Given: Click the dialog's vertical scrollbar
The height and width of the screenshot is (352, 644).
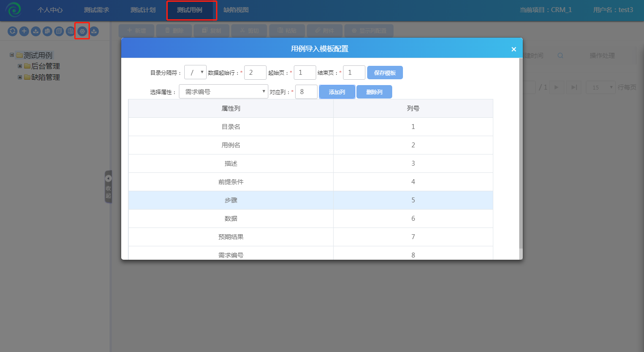Looking at the screenshot, I should pos(520,152).
